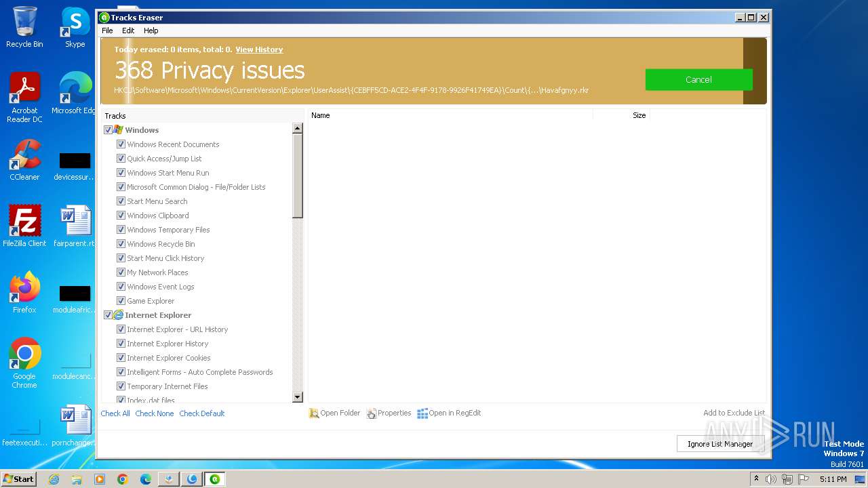Viewport: 868px width, 488px height.
Task: Toggle Windows Recent Documents checkbox
Action: (121, 144)
